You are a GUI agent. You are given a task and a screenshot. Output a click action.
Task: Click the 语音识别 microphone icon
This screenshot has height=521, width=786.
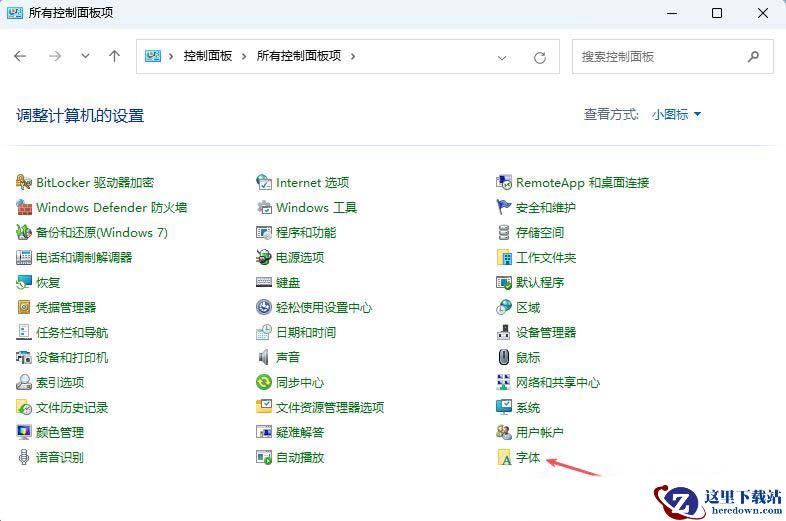[x=24, y=457]
